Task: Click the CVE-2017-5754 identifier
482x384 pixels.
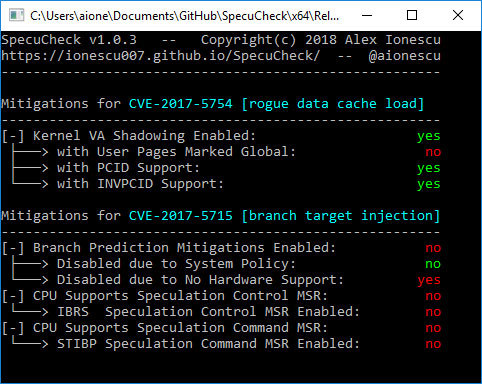Action: pos(180,103)
